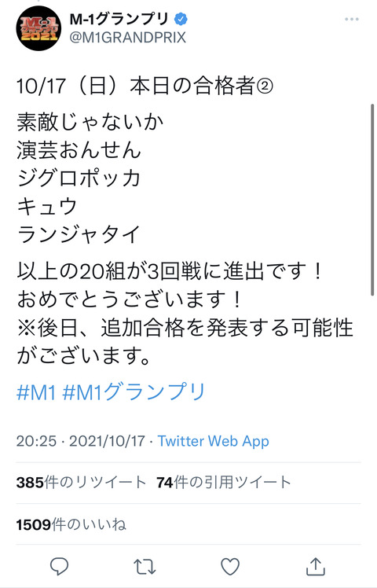Like the tweet with heart icon
The height and width of the screenshot is (588, 377).
229,567
